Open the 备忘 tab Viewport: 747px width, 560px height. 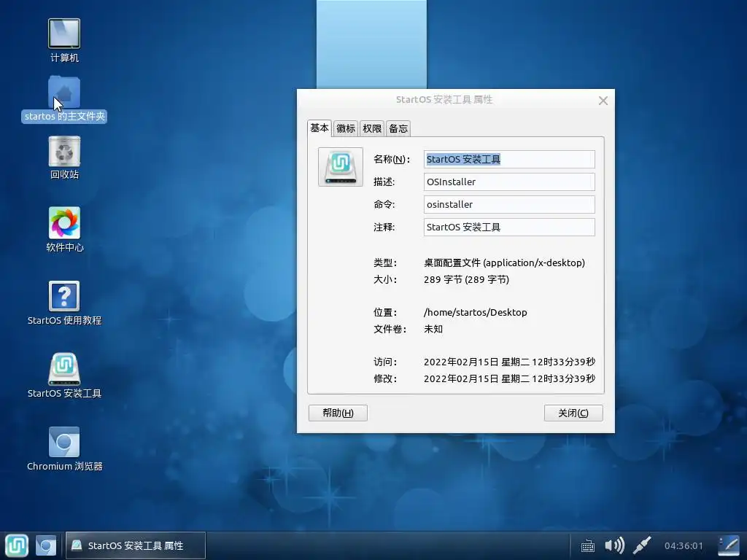point(398,128)
